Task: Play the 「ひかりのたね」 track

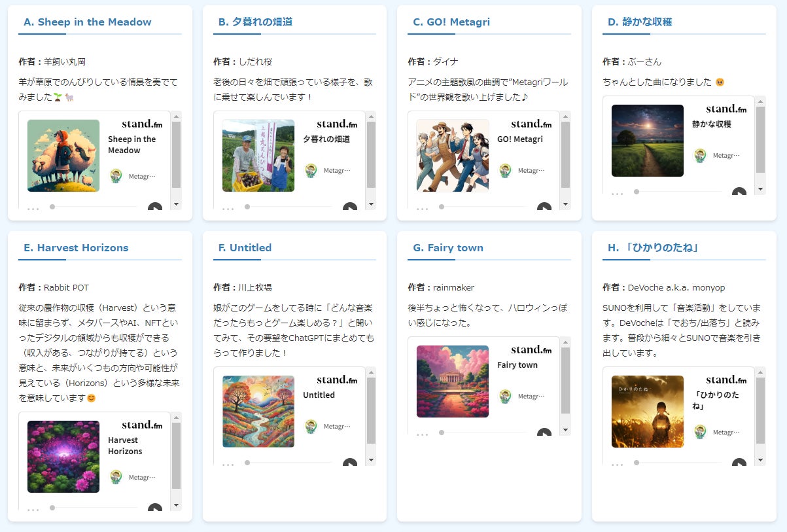Action: click(x=739, y=463)
